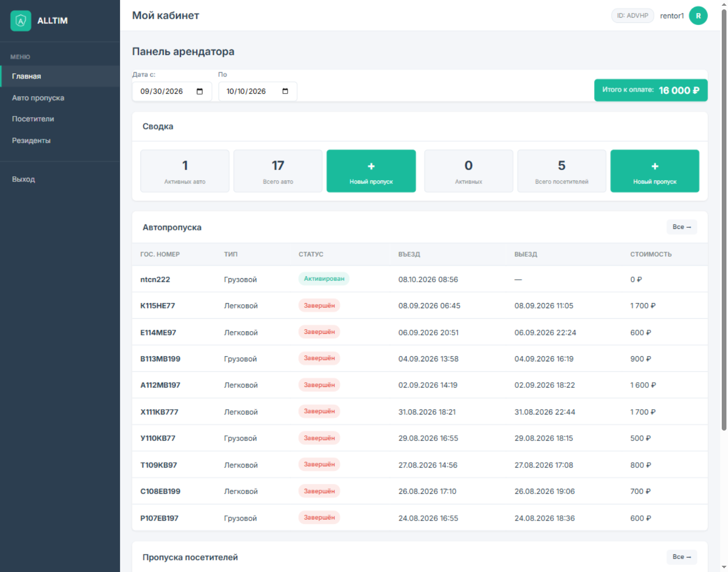The height and width of the screenshot is (572, 728).
Task: Click the ALLTIM shield logo icon
Action: point(21,21)
